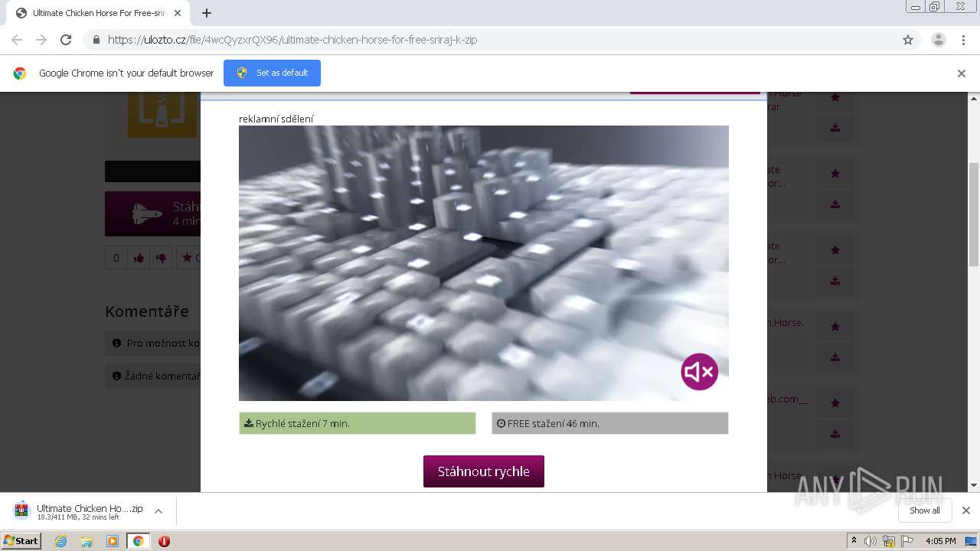Open Chrome's three-dot menu
This screenshot has width=980, height=551.
pyautogui.click(x=963, y=40)
